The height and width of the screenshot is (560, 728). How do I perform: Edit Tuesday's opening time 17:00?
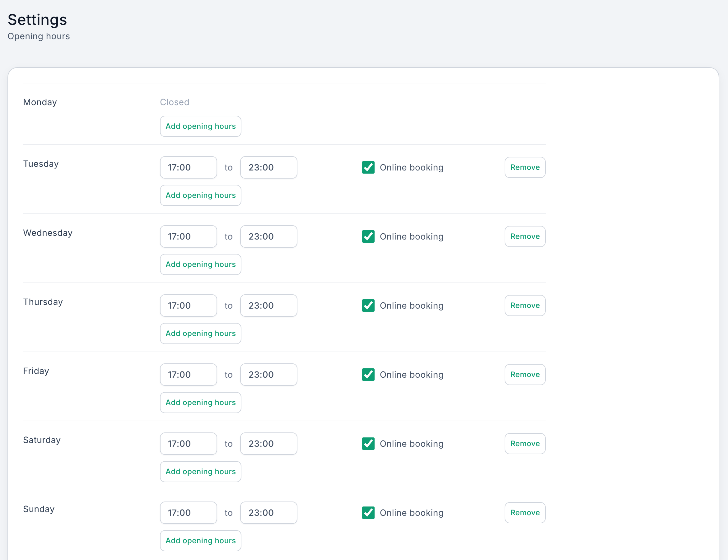click(x=188, y=167)
